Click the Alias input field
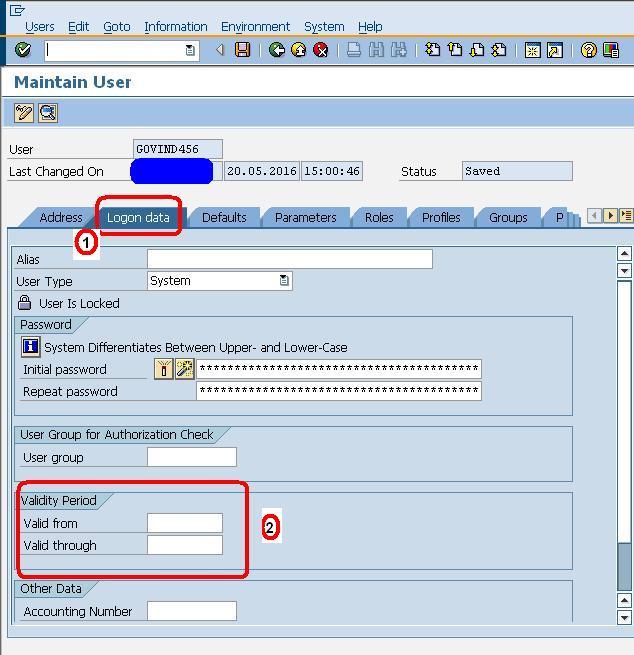The image size is (634, 655). (289, 259)
